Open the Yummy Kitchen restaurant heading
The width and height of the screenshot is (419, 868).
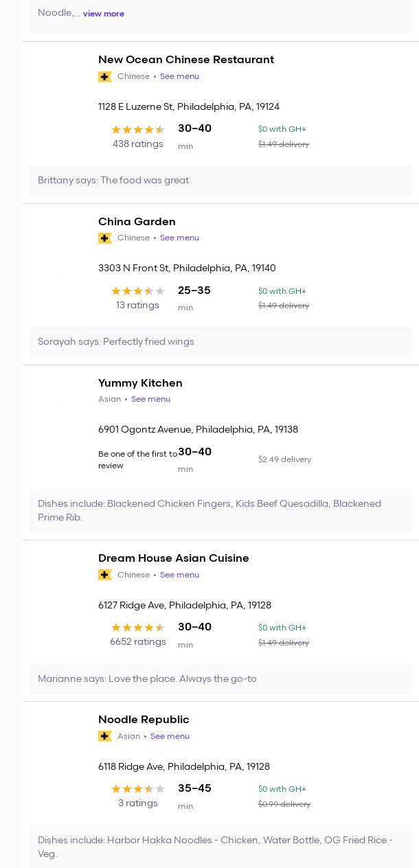point(140,382)
